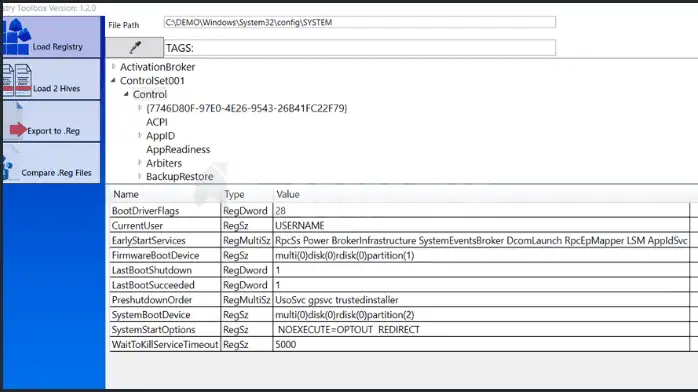Image resolution: width=698 pixels, height=392 pixels.
Task: Click into the TAGS input field
Action: pyautogui.click(x=360, y=48)
